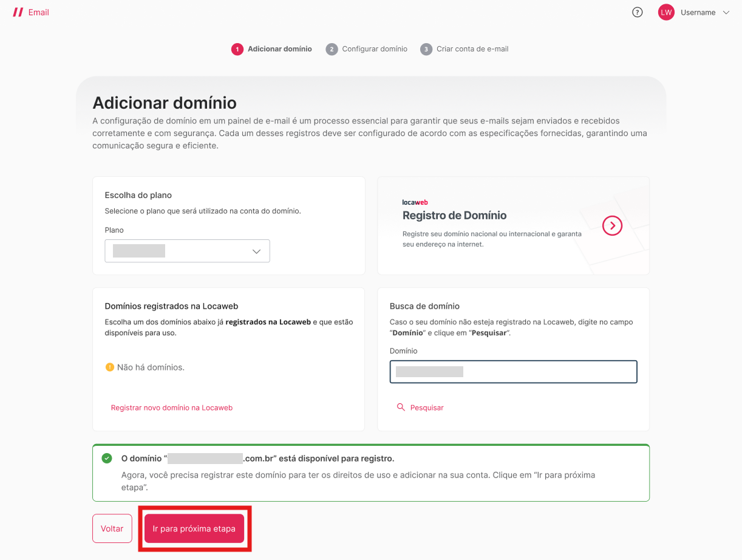Expand the Username account menu chevron
742x560 pixels.
coord(726,12)
